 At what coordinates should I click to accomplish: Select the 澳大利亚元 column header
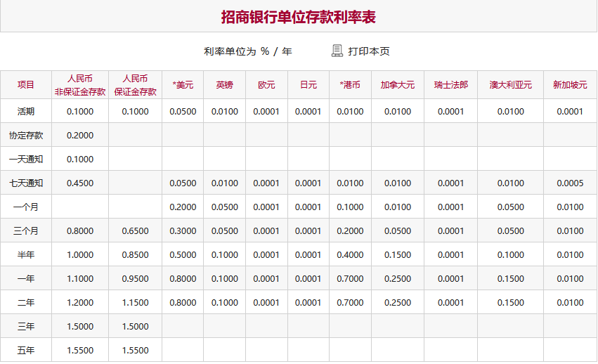coord(511,85)
